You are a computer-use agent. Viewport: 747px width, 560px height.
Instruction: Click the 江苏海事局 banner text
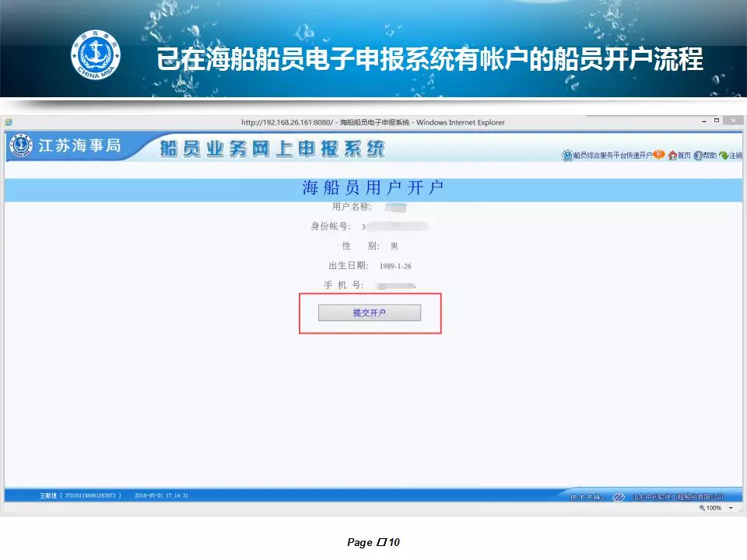click(79, 146)
